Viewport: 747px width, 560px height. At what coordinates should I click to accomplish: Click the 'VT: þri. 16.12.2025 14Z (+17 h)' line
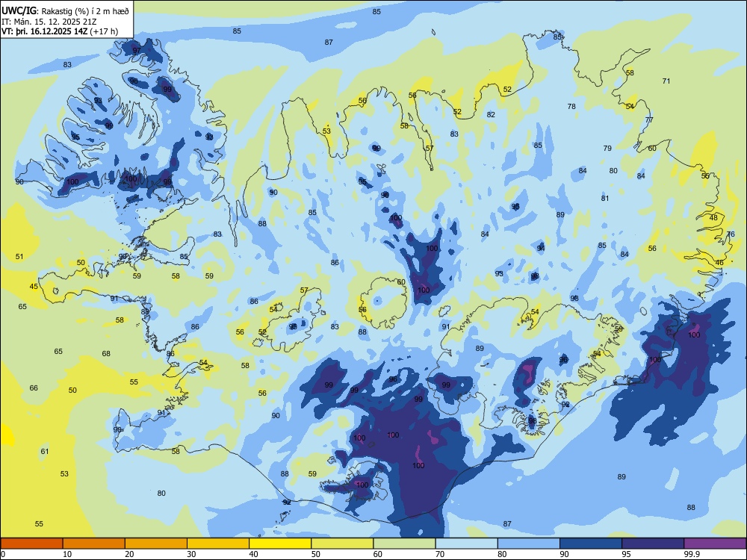[60, 31]
